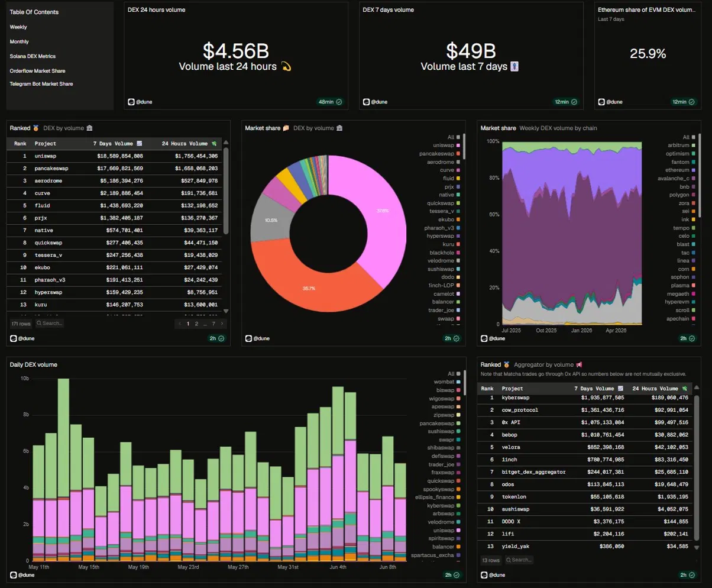Open Monthly in Table Of Contents

[x=19, y=41]
